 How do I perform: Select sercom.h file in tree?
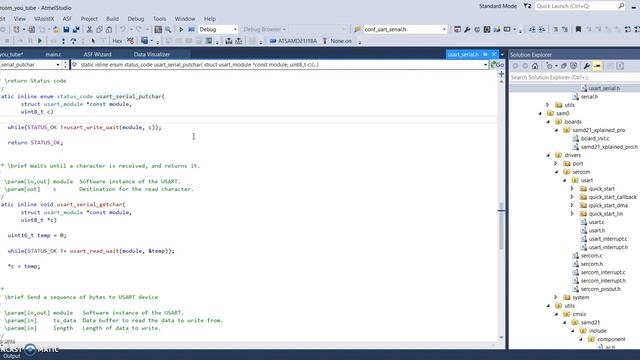pyautogui.click(x=591, y=264)
